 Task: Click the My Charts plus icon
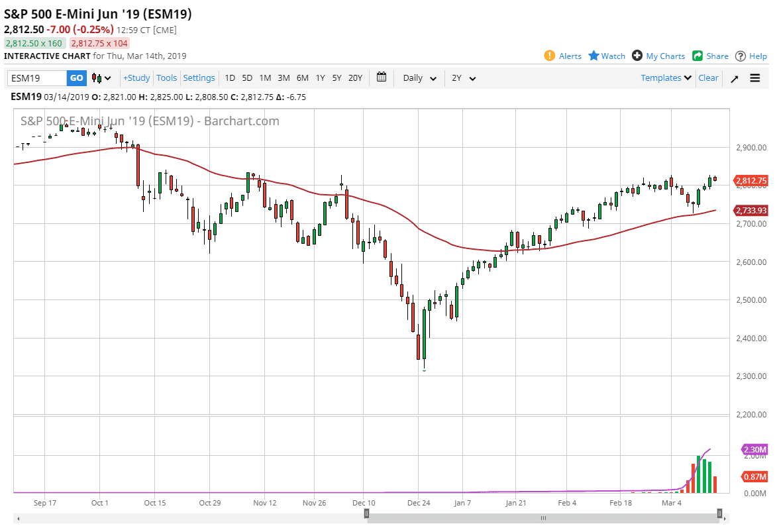[637, 56]
